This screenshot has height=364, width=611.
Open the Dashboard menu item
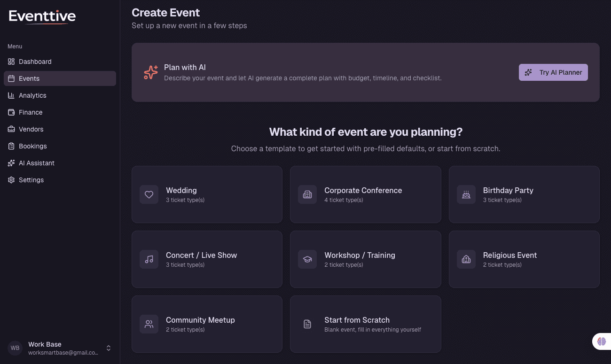tap(35, 62)
